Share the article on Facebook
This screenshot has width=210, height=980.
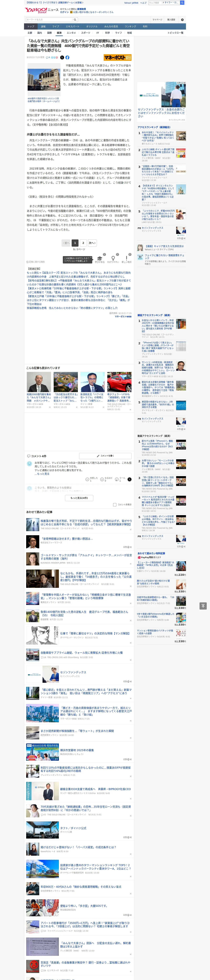(x=67, y=57)
